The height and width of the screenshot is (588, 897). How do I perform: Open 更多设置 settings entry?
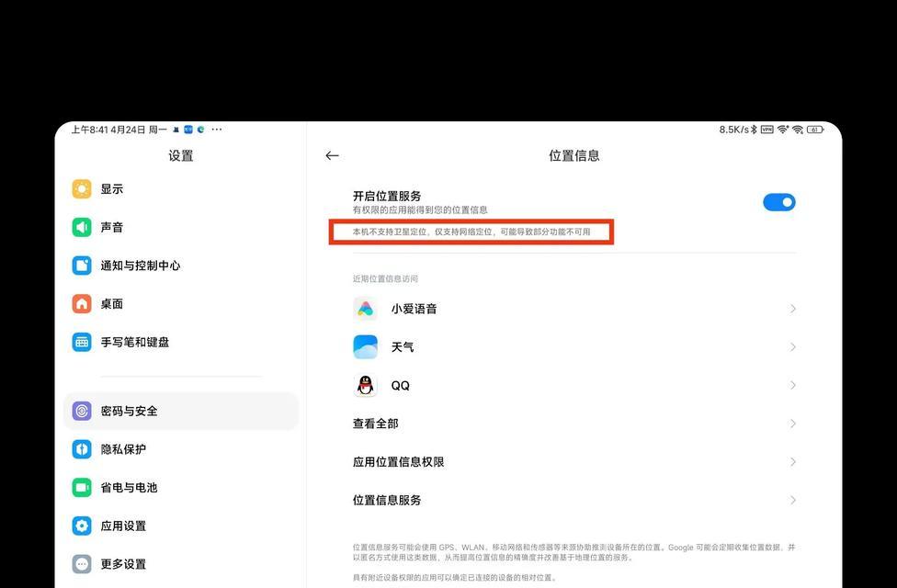click(181, 564)
